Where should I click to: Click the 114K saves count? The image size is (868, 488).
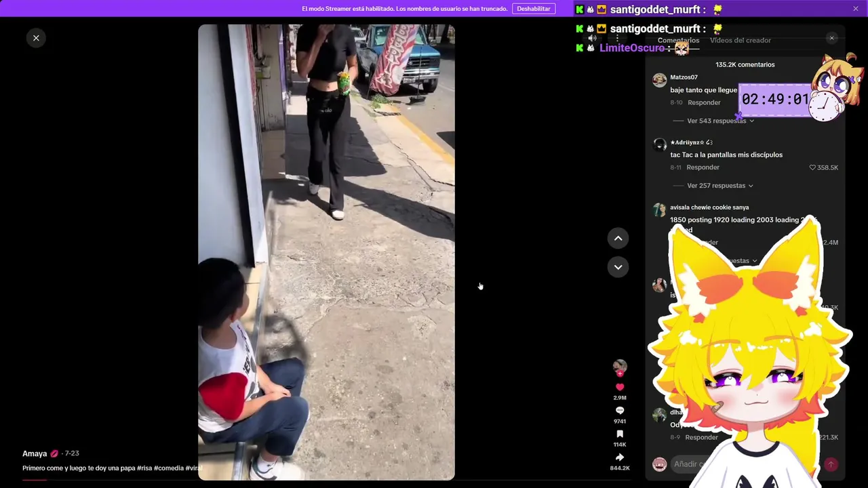click(620, 445)
